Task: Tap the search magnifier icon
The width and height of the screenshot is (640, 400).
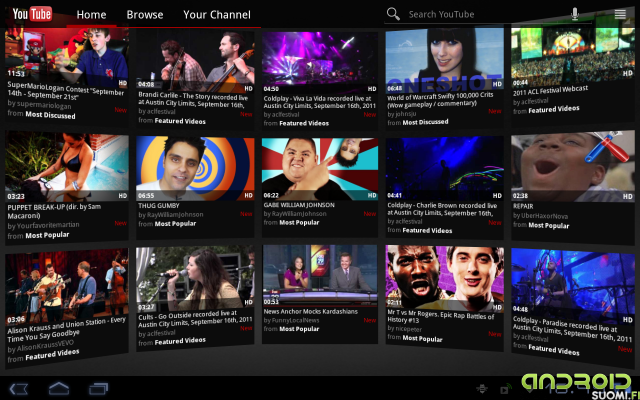Action: (393, 14)
